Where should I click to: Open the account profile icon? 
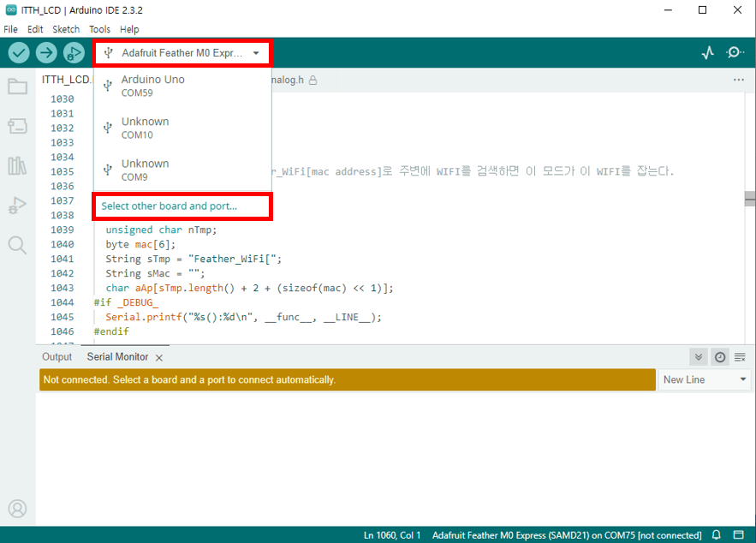coord(17,508)
